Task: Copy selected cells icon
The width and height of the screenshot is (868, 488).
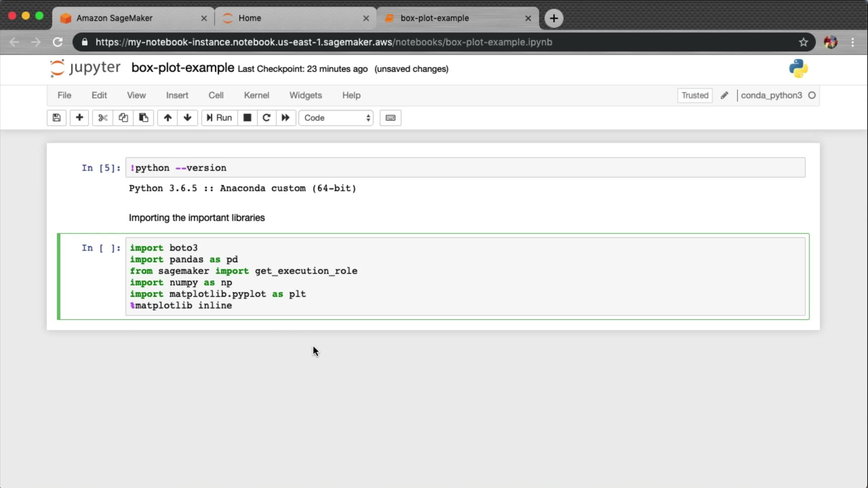Action: pyautogui.click(x=123, y=118)
